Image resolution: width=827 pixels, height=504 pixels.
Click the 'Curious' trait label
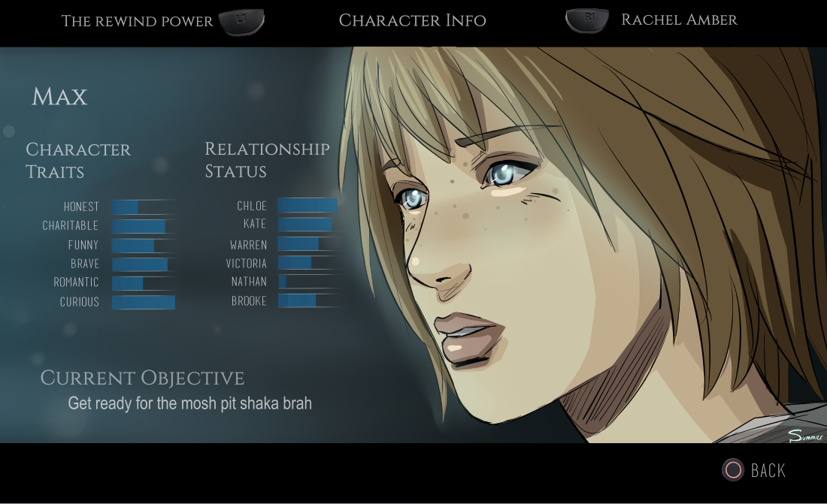pos(79,302)
